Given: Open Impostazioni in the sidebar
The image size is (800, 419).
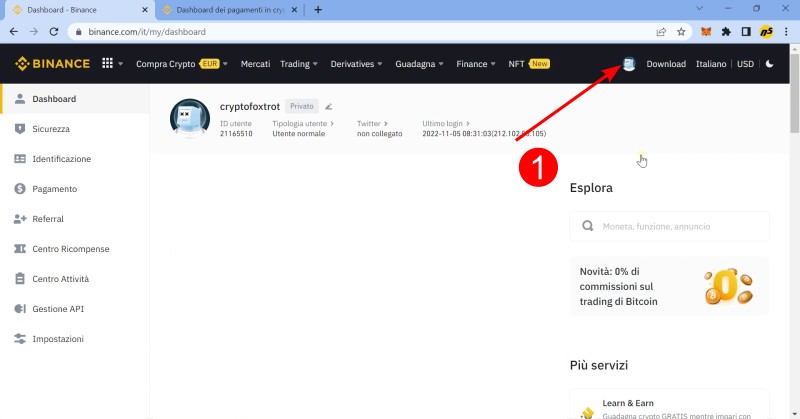Looking at the screenshot, I should [x=75, y=339].
